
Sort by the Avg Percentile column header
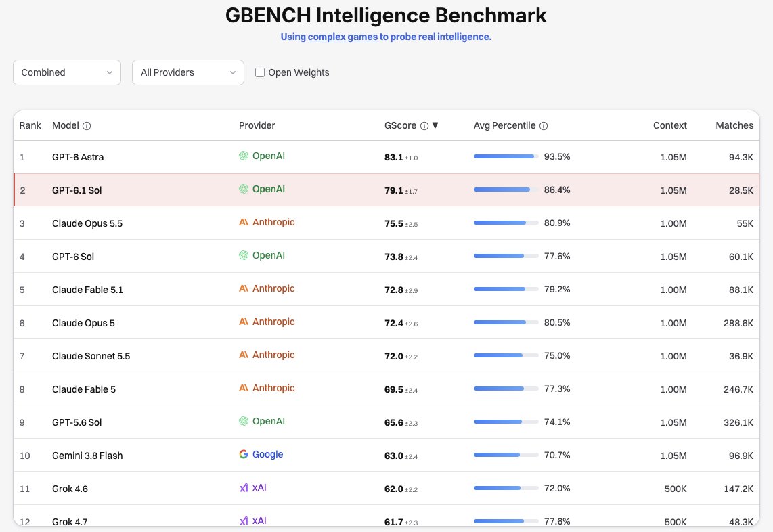[x=504, y=125]
